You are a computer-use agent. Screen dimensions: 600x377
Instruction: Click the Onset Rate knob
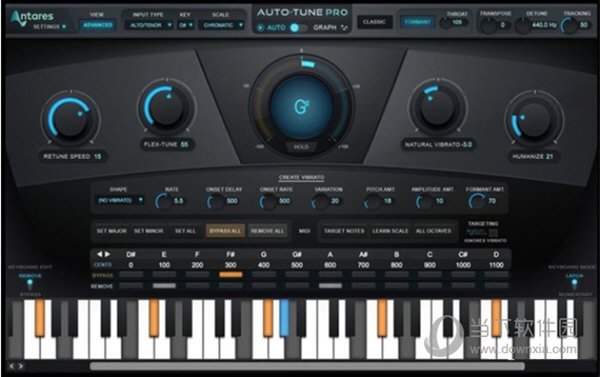(268, 201)
